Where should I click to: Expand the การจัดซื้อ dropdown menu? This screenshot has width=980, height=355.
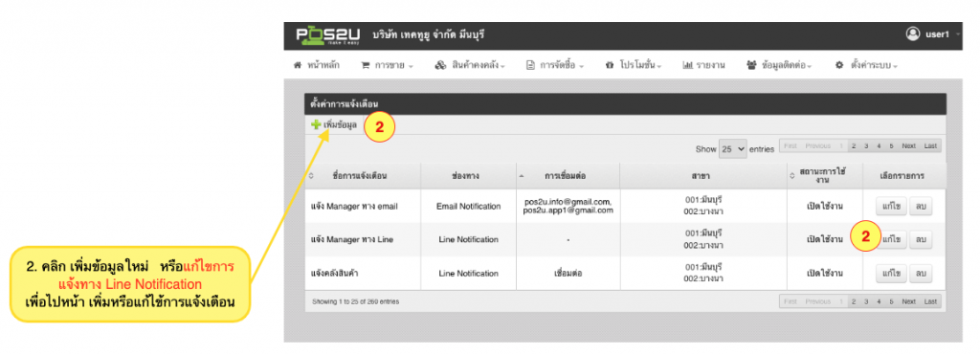554,65
